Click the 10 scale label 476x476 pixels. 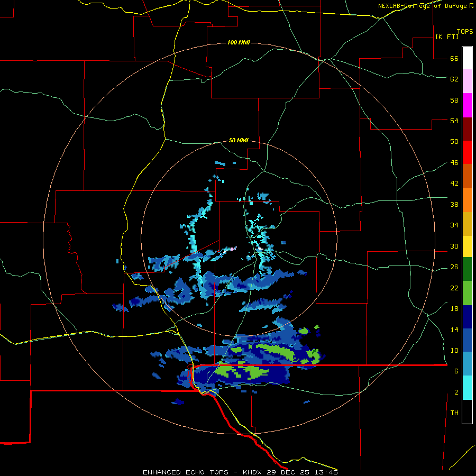click(454, 351)
